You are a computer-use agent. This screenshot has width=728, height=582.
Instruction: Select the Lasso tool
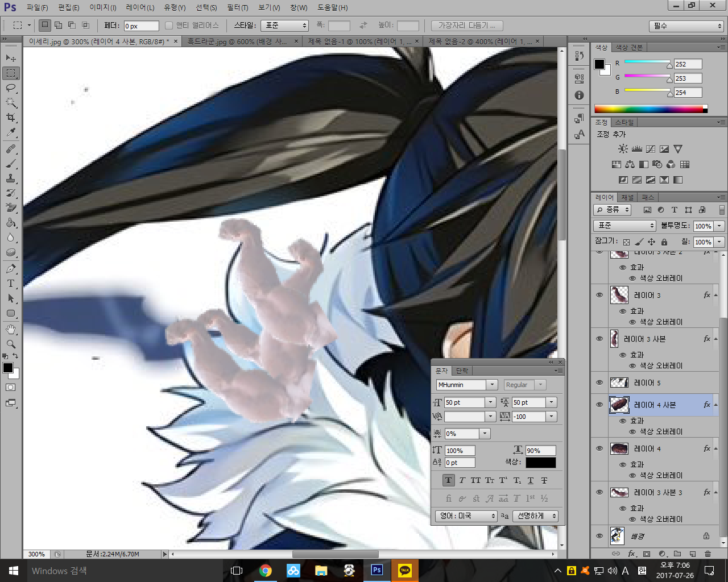coord(11,88)
